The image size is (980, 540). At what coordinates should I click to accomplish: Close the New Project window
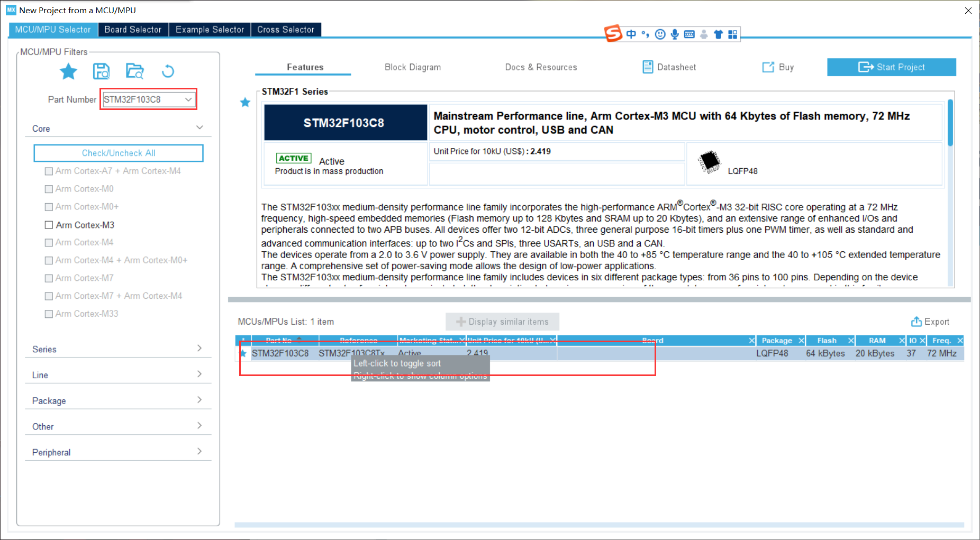pyautogui.click(x=968, y=11)
